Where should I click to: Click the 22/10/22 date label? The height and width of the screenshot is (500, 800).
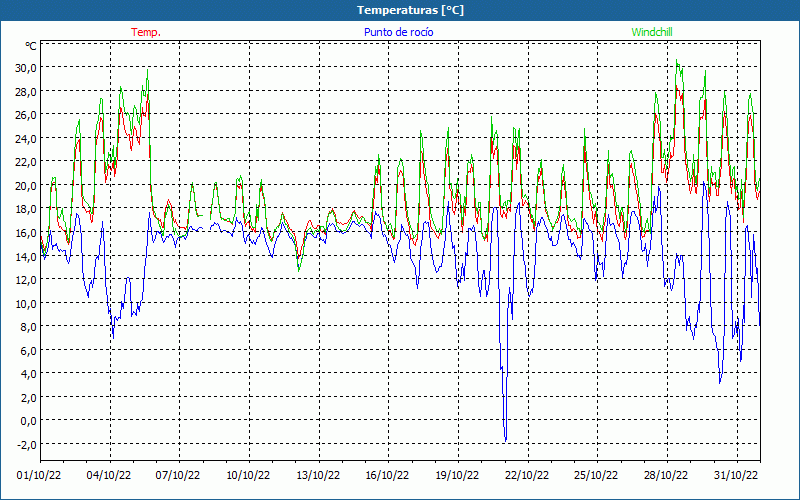coord(527,476)
